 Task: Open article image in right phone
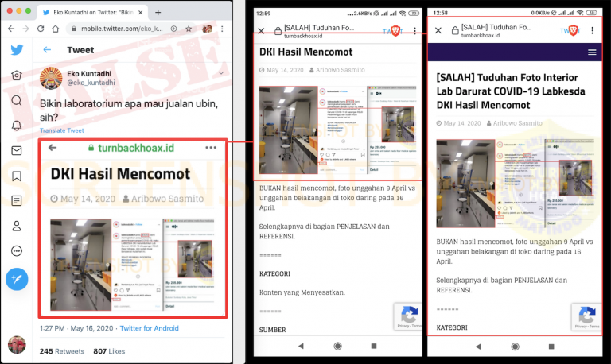point(515,183)
